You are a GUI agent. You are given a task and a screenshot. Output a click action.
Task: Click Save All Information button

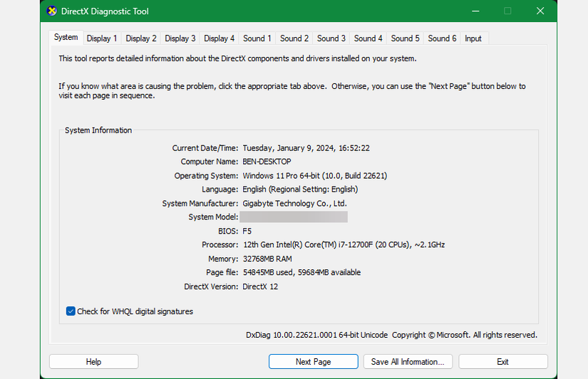tap(408, 362)
